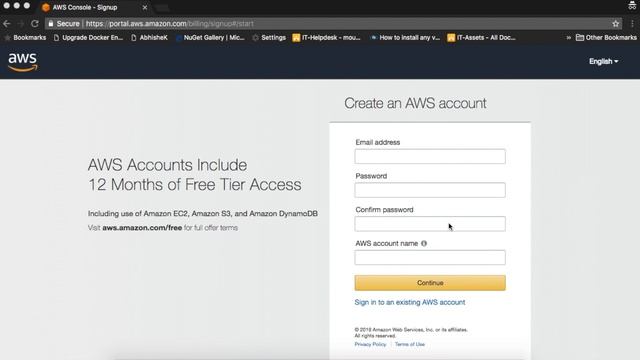This screenshot has width=640, height=360.
Task: Click the AWS account name field
Action: point(430,258)
